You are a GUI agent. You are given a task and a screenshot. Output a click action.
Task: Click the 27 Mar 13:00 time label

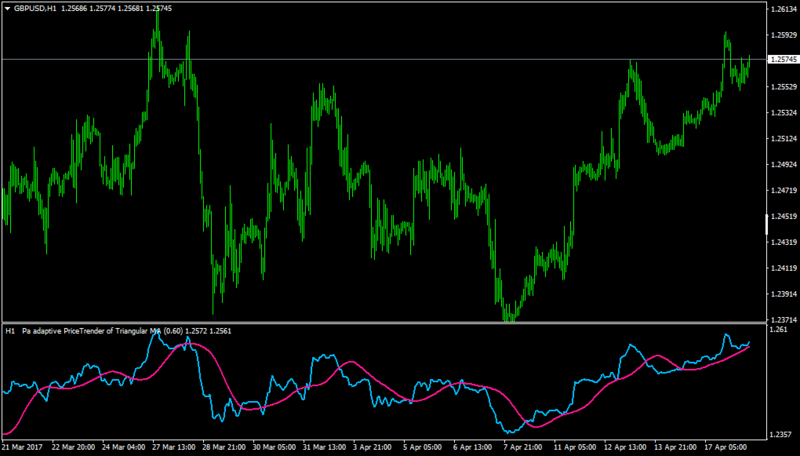tap(173, 447)
